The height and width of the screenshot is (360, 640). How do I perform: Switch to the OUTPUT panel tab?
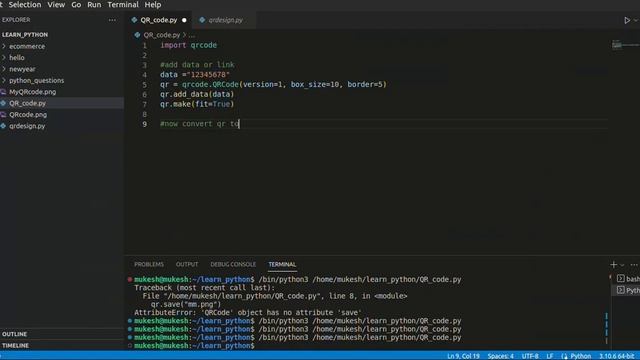coord(187,264)
